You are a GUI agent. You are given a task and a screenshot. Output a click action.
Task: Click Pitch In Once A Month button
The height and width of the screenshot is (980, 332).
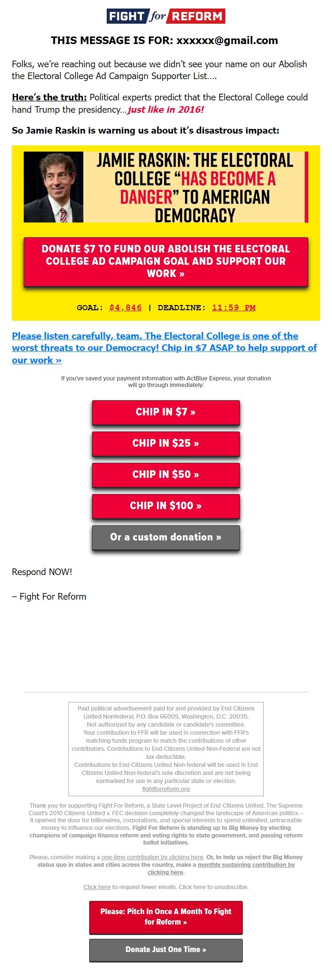(166, 917)
